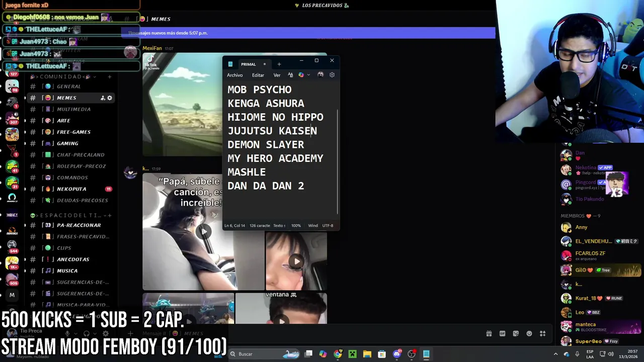
Task: Open the GENERAL channel in Discord
Action: tap(70, 86)
